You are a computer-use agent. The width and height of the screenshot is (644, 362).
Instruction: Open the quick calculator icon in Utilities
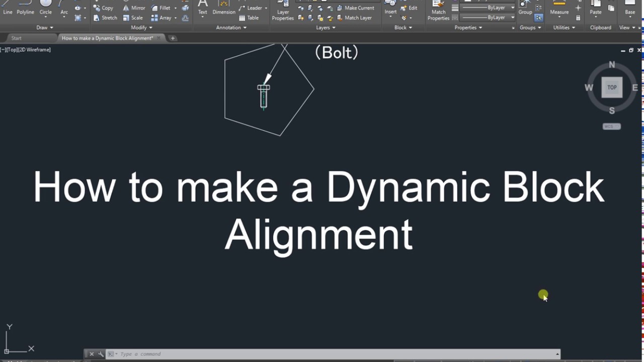point(578,18)
